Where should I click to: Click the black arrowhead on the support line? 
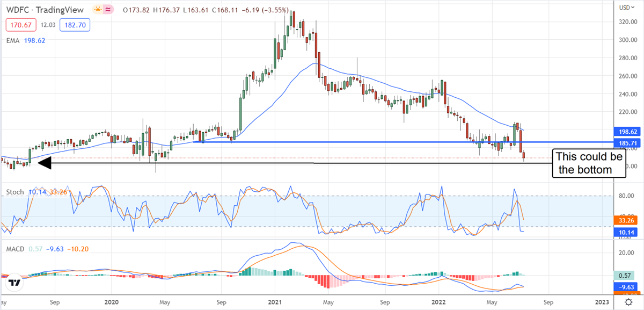click(42, 163)
